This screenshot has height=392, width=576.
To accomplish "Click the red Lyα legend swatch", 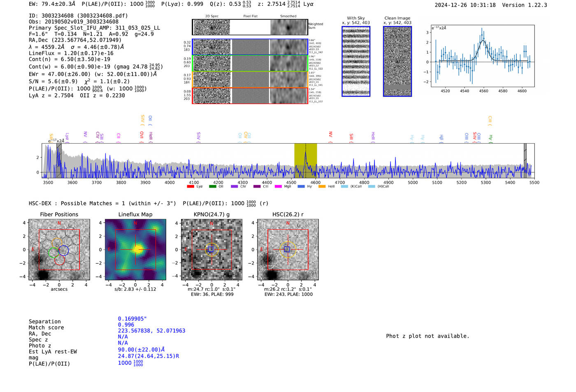I will point(190,187).
